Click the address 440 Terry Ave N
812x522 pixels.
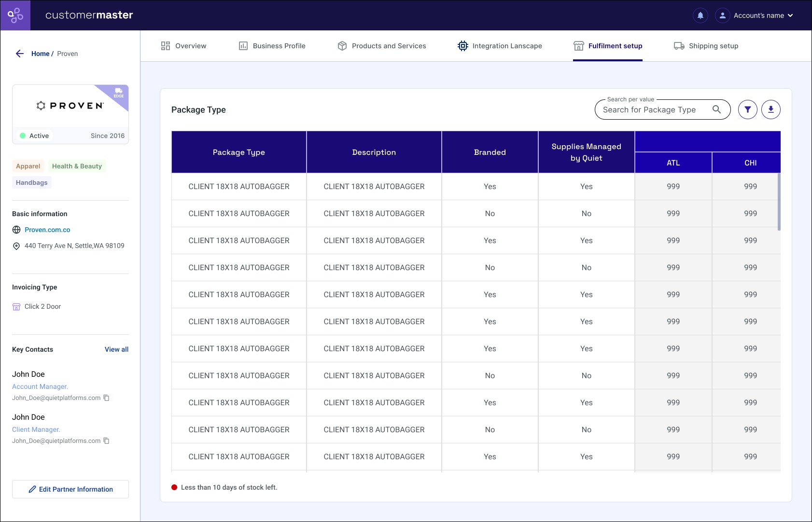point(74,246)
